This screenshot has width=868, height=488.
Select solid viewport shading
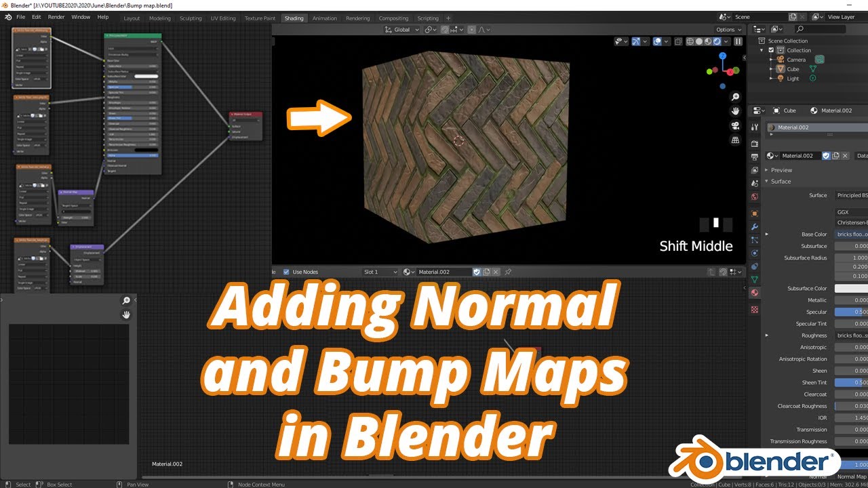(699, 41)
